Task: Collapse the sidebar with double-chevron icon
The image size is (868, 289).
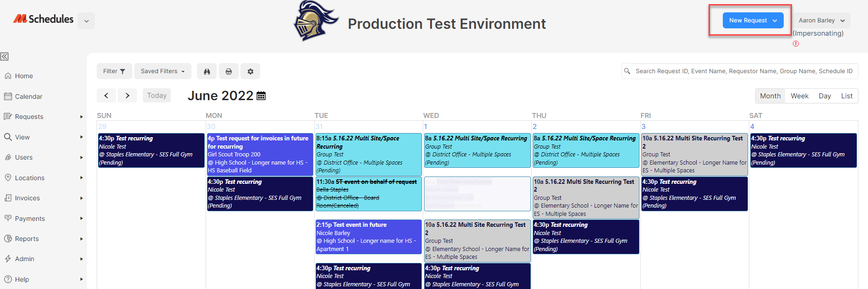Action: tap(5, 57)
